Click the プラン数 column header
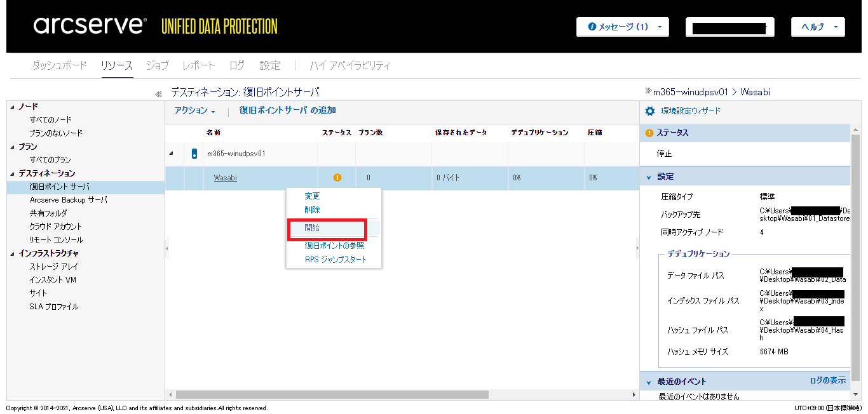Viewport: 868px width, 414px height. [x=370, y=133]
